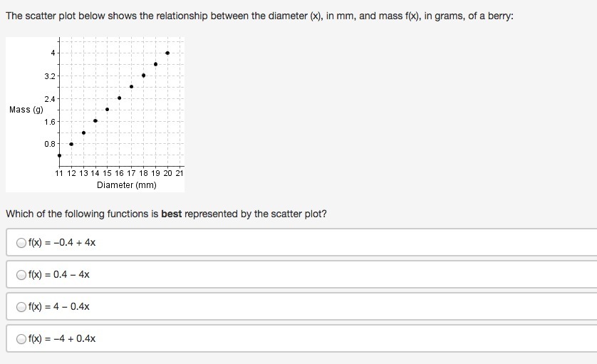The width and height of the screenshot is (597, 364).
Task: Click the topmost data point at diameter 20
Action: tap(167, 53)
